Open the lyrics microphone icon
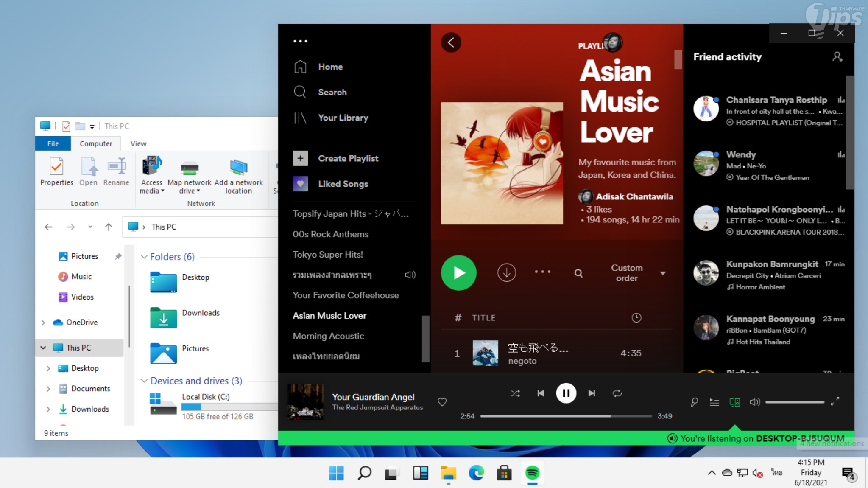The width and height of the screenshot is (868, 488). [x=694, y=402]
